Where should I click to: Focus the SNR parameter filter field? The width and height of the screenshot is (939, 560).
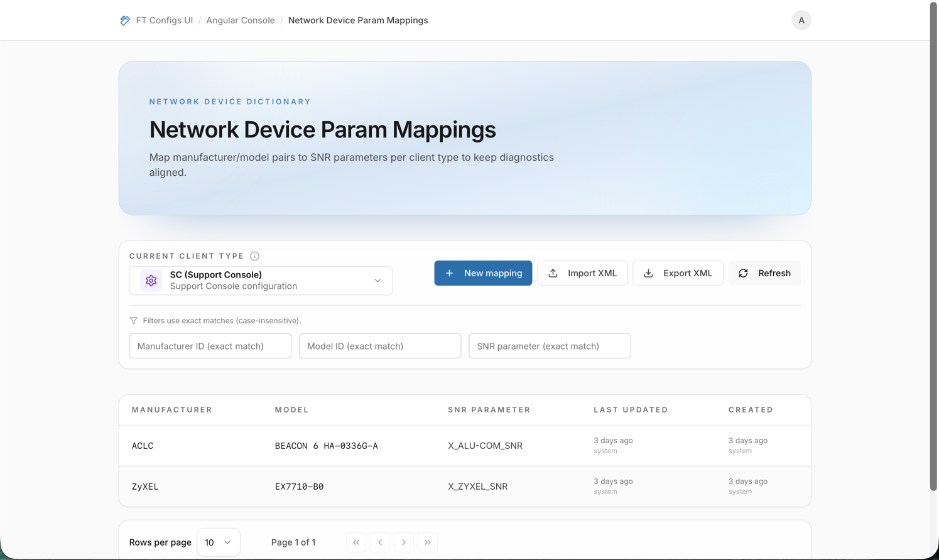(550, 346)
